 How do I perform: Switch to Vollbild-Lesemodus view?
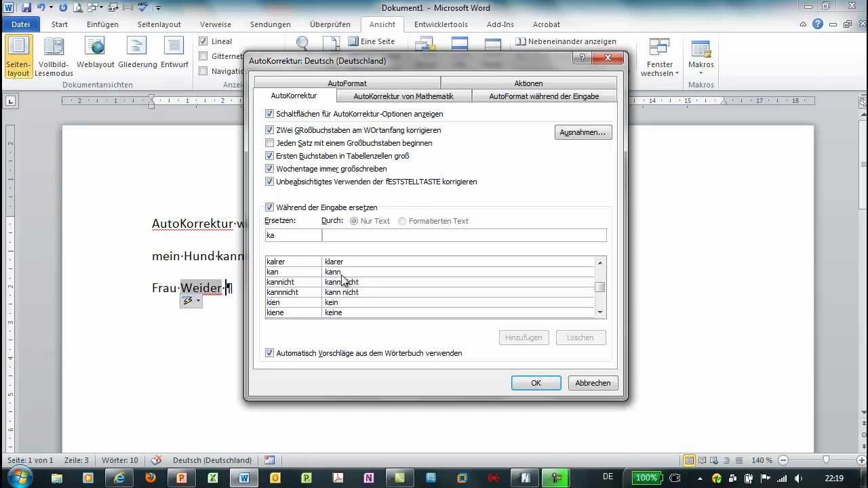(54, 57)
